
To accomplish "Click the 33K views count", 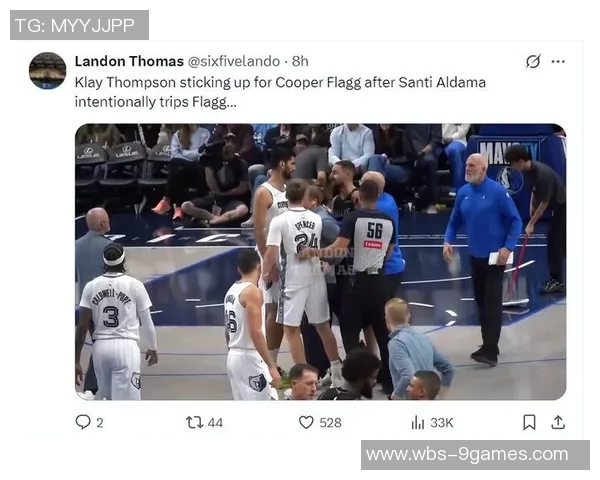I will 442,423.
